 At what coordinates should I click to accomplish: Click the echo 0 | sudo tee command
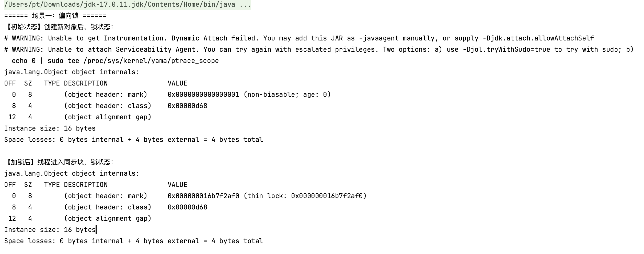115,61
